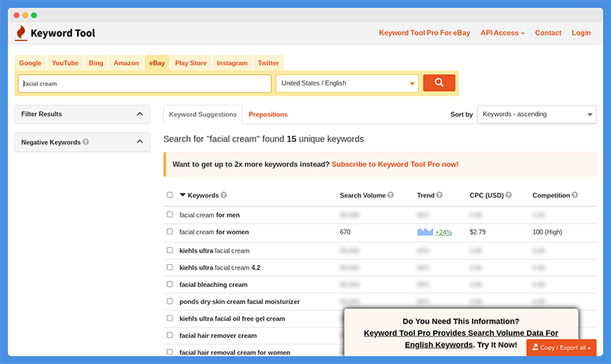Click help icon beside Search Volume header
Screen dimensions: 611x364
click(x=390, y=195)
